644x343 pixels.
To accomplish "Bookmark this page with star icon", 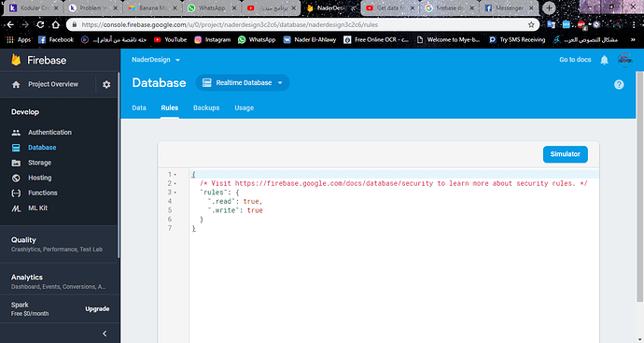I will coord(531,24).
